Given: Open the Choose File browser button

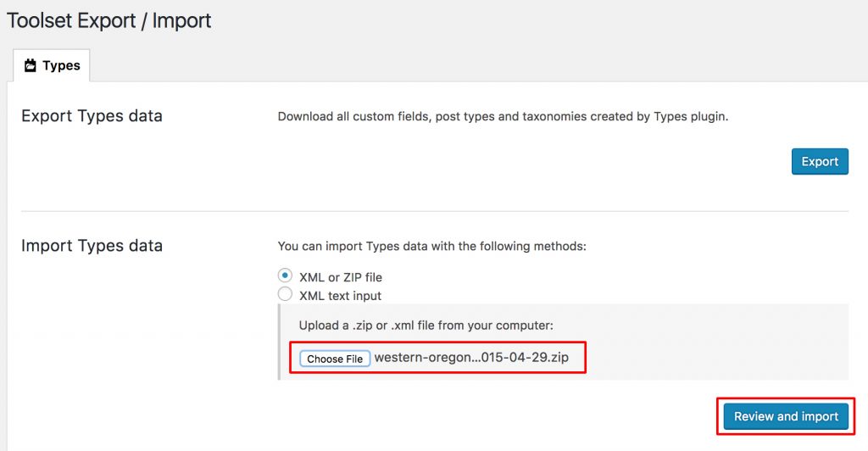Looking at the screenshot, I should (x=335, y=359).
